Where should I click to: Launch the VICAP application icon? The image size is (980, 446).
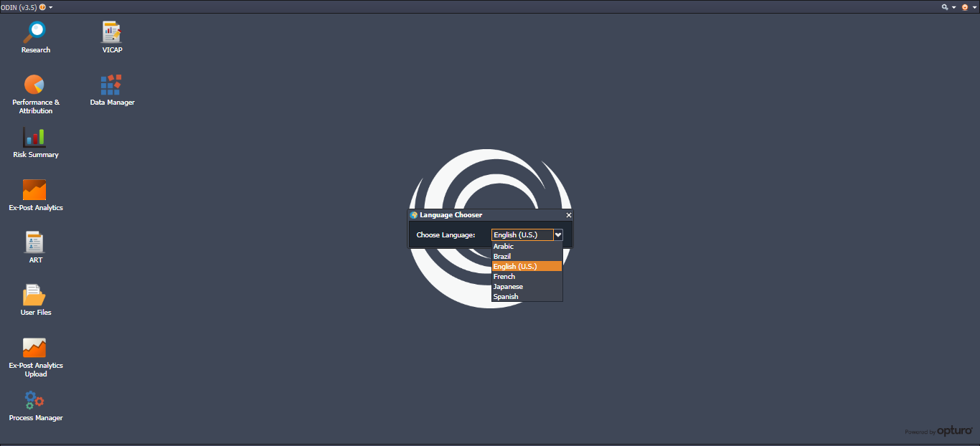[x=112, y=32]
